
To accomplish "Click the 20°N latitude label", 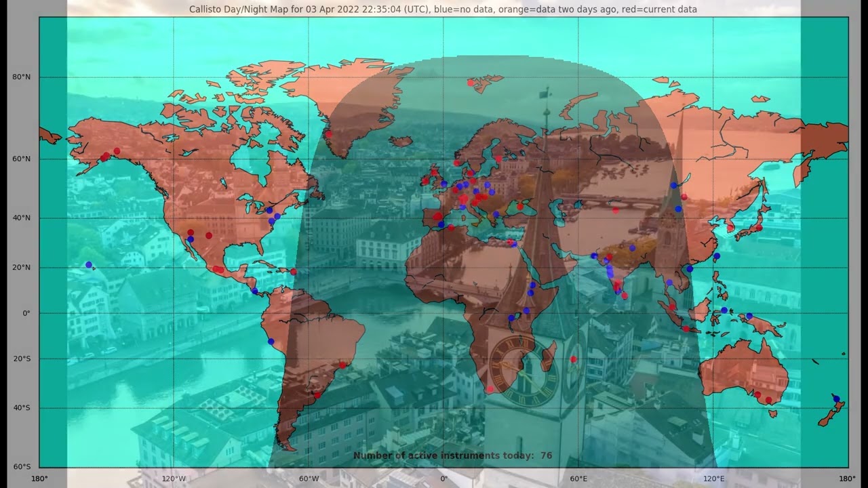I will (21, 268).
